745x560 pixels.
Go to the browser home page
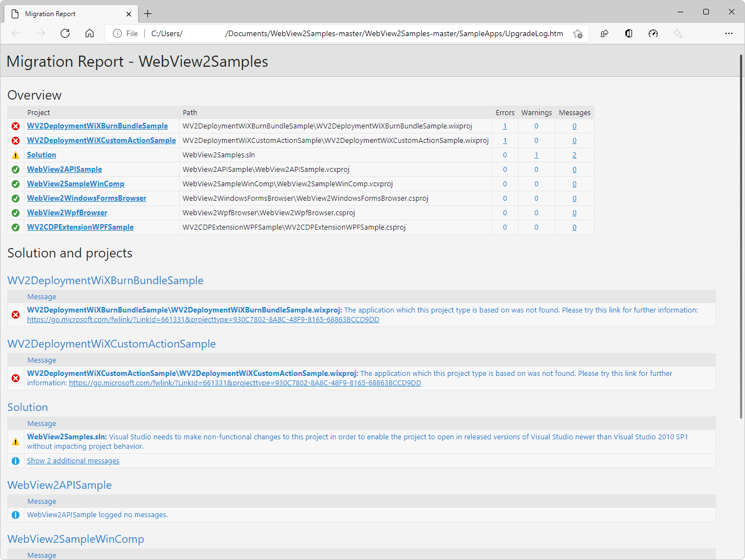click(x=89, y=33)
